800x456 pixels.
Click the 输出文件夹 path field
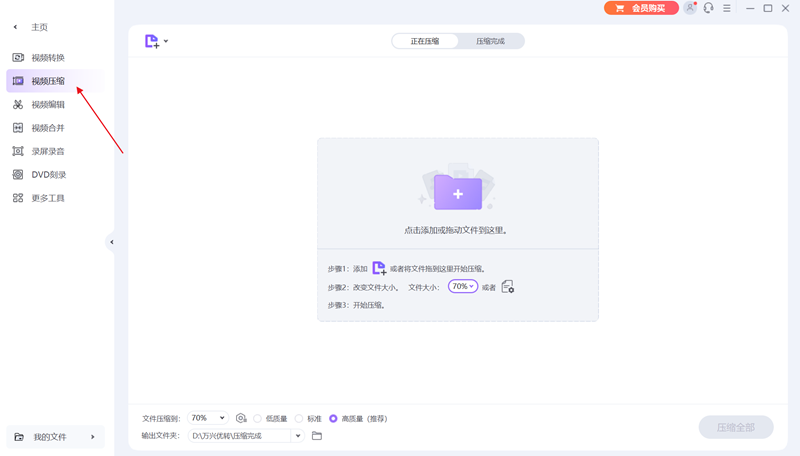pyautogui.click(x=239, y=436)
